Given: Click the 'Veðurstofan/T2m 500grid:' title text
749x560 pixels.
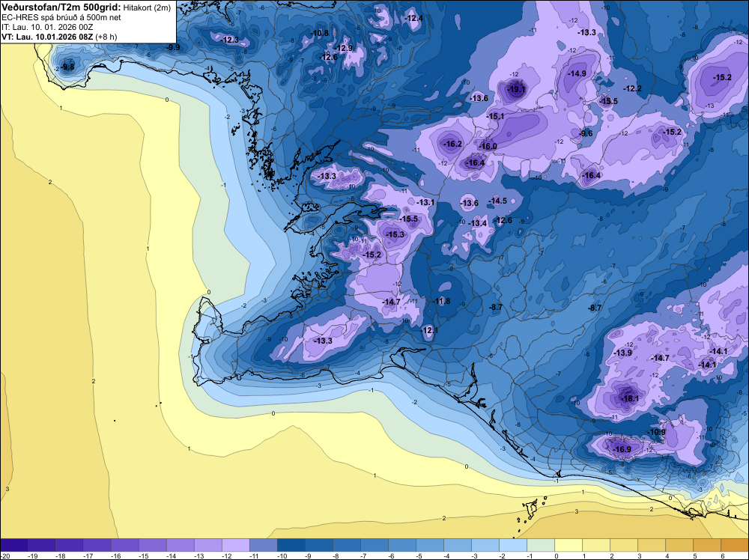Looking at the screenshot, I should point(61,7).
